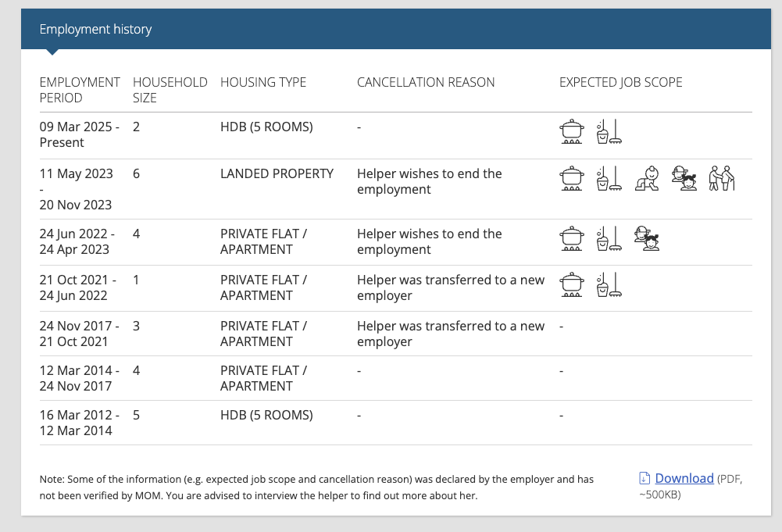782x532 pixels.
Task: Click child care icon in 24 Jun 2022 row
Action: (647, 238)
